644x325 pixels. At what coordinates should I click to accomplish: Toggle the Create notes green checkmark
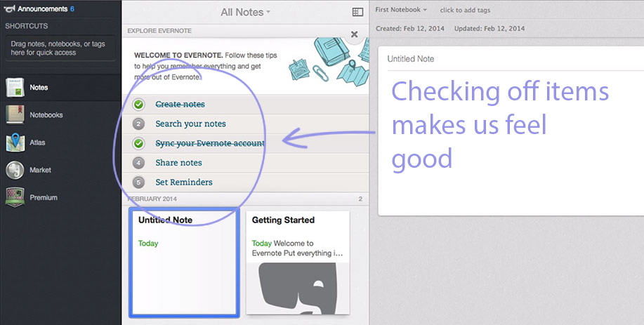139,104
